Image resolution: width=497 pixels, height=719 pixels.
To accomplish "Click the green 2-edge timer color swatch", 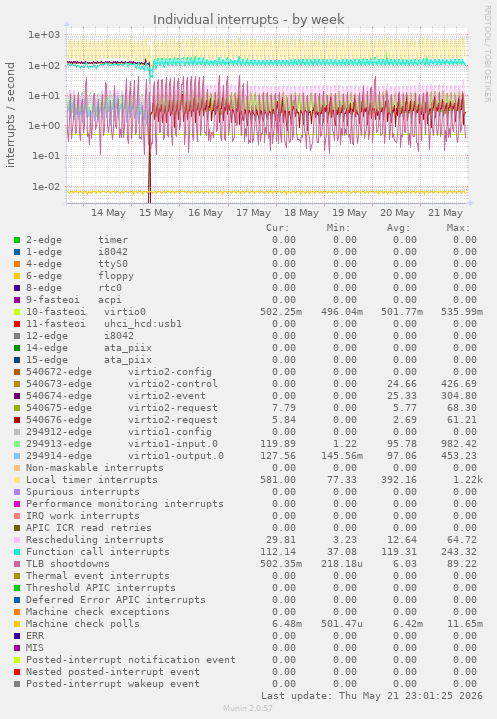I will (x=17, y=240).
